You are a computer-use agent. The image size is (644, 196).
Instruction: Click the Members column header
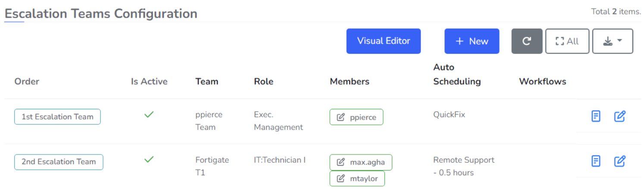pyautogui.click(x=349, y=81)
